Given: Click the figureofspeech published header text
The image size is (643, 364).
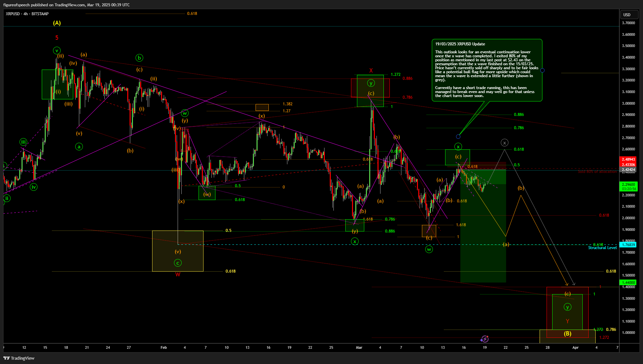Looking at the screenshot, I should coord(66,5).
